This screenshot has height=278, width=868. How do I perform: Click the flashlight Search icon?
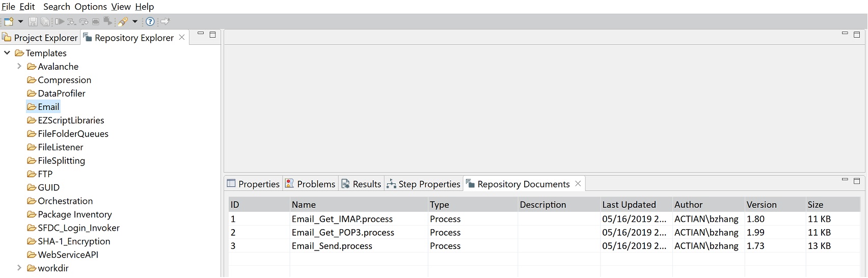pos(123,21)
